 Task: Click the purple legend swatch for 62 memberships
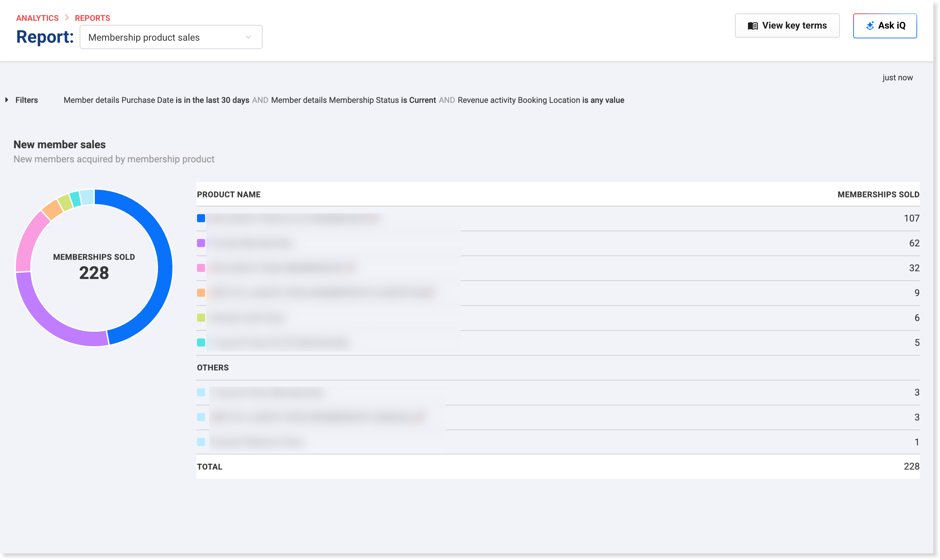click(201, 243)
